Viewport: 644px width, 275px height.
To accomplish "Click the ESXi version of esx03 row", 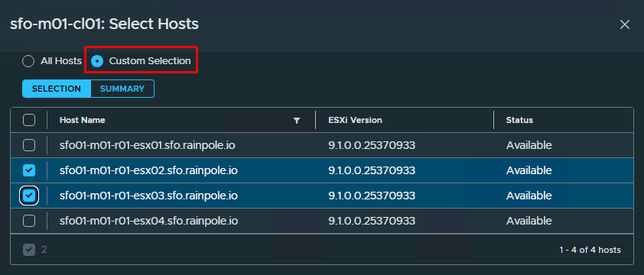I will (372, 196).
